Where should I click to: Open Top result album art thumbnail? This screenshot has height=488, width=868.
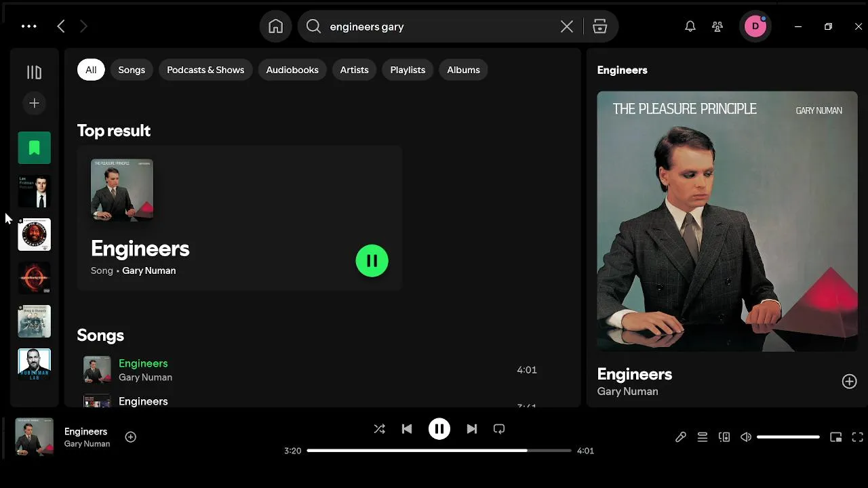122,190
